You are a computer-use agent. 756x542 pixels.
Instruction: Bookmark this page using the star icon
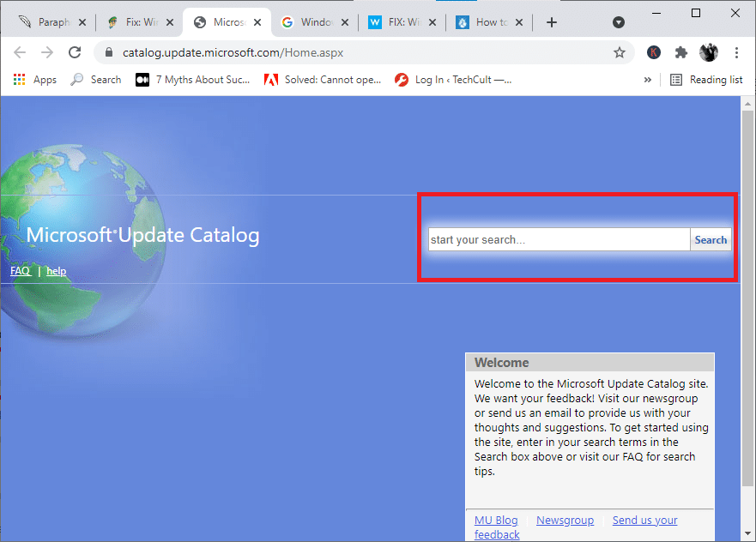619,52
